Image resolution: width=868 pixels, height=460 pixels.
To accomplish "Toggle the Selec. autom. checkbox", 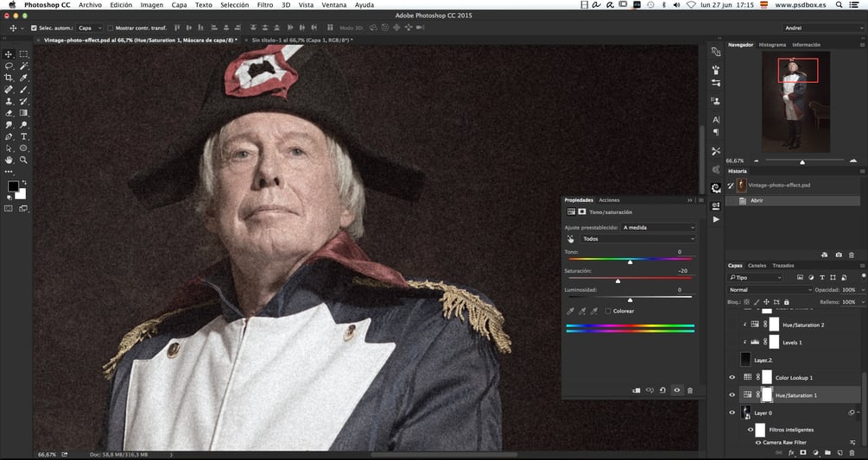I will pos(34,28).
